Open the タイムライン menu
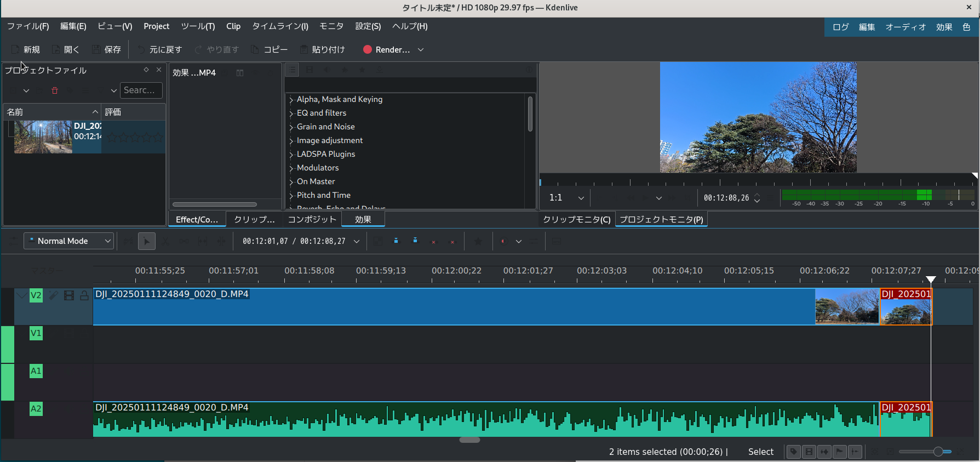 280,26
